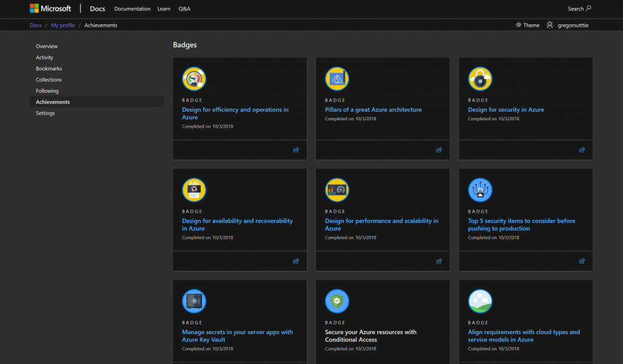Share the 'Design for efficiency and operations' badge
Screen dimensions: 623x364
tap(296, 150)
